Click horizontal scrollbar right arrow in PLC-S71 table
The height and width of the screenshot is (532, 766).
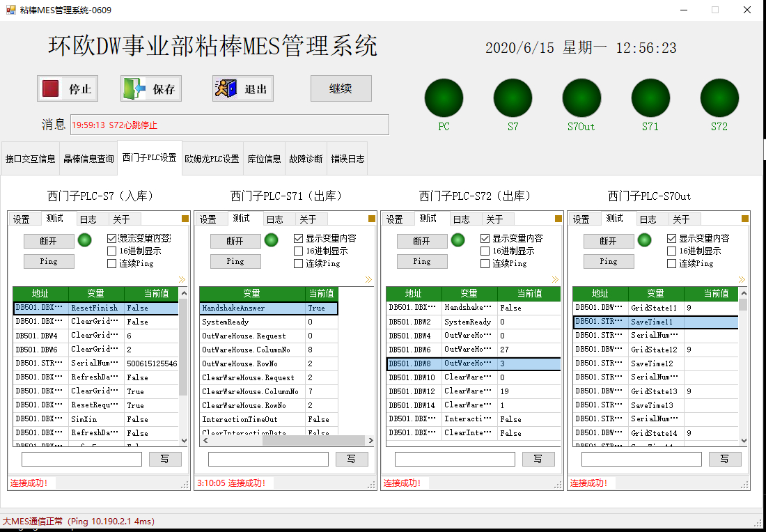point(370,440)
